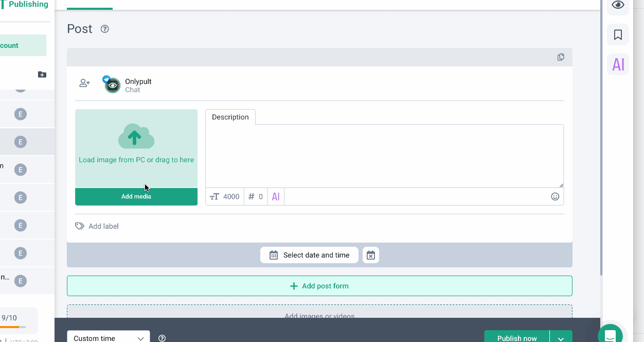Click the copy post icon

[x=561, y=57]
